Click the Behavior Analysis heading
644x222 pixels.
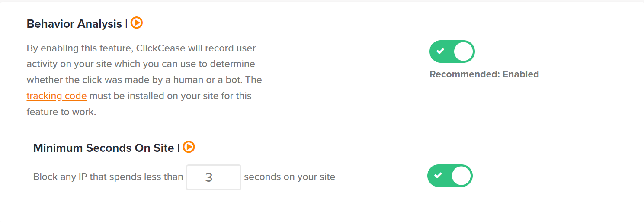[74, 24]
